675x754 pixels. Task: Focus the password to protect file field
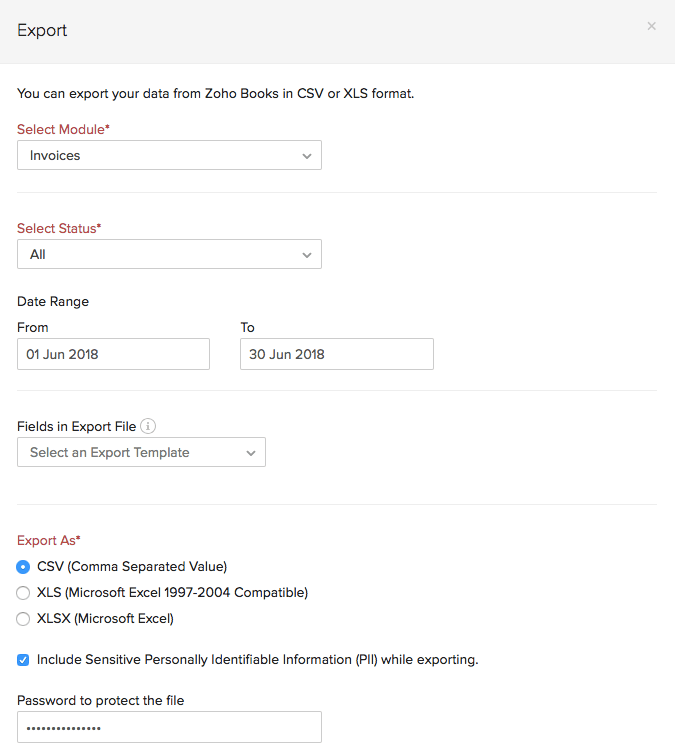tap(169, 727)
